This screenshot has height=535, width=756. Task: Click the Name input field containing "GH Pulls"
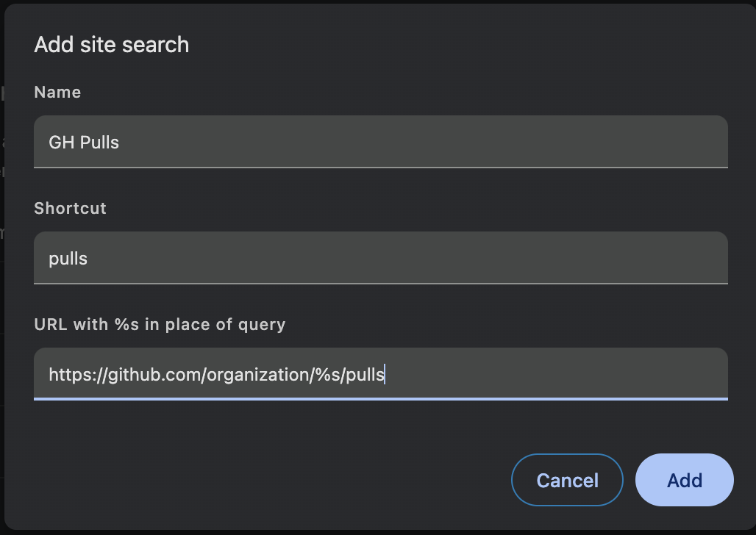[x=379, y=141]
